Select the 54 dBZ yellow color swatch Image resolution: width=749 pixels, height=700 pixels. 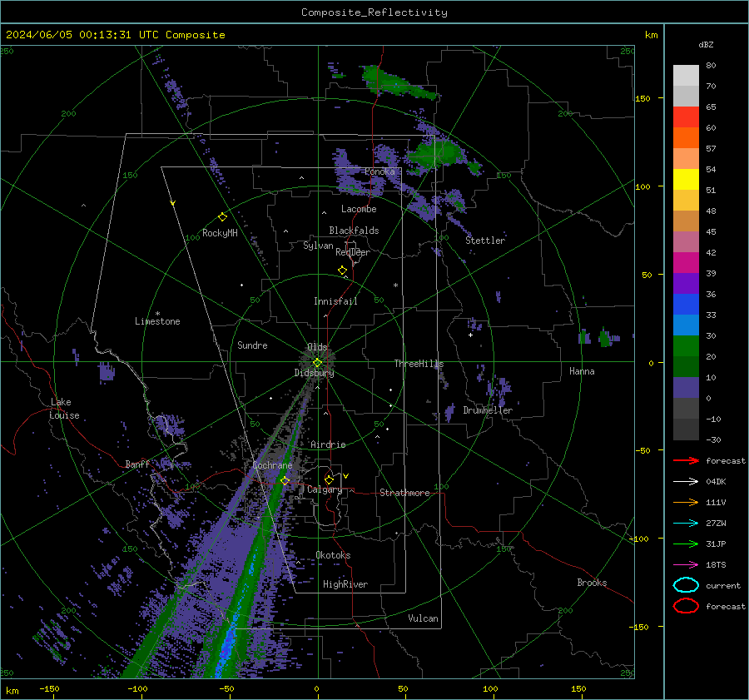coord(686,179)
